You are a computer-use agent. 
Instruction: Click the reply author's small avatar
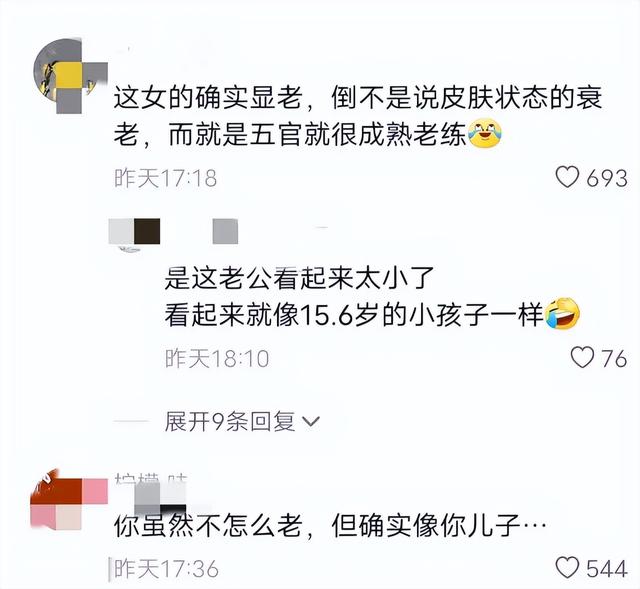[x=134, y=232]
